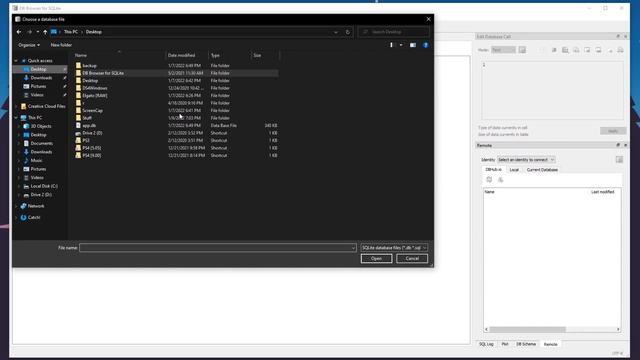This screenshot has width=640, height=360.
Task: Refresh the Desktop folder listing
Action: (348, 32)
